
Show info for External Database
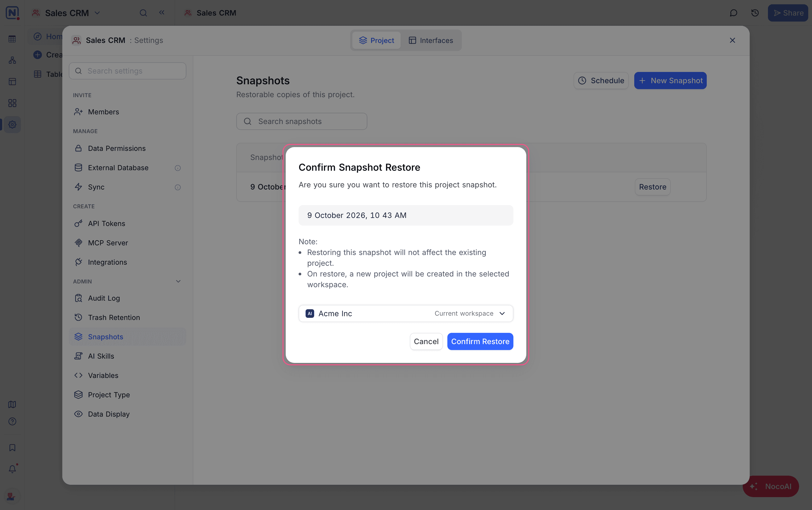pyautogui.click(x=178, y=167)
